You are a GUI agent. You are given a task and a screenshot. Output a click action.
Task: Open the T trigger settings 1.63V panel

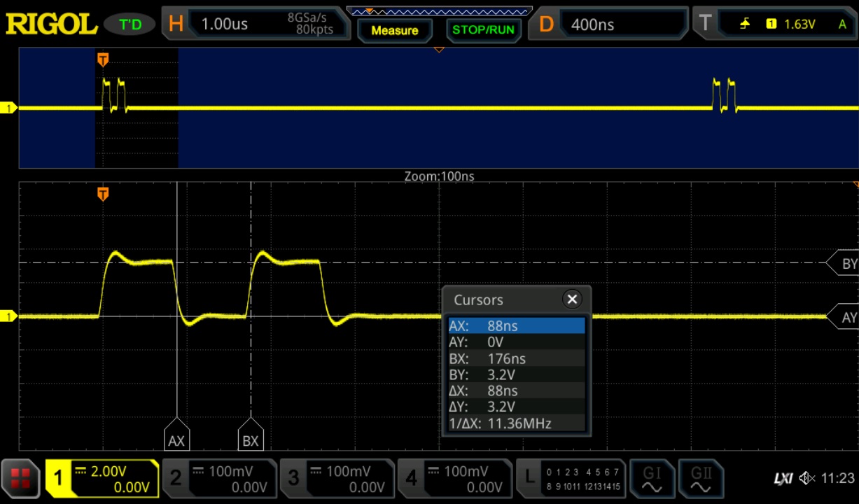[x=775, y=24]
